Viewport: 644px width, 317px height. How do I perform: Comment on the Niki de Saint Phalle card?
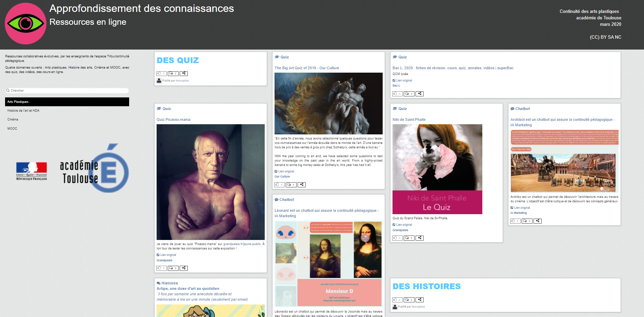(409, 238)
